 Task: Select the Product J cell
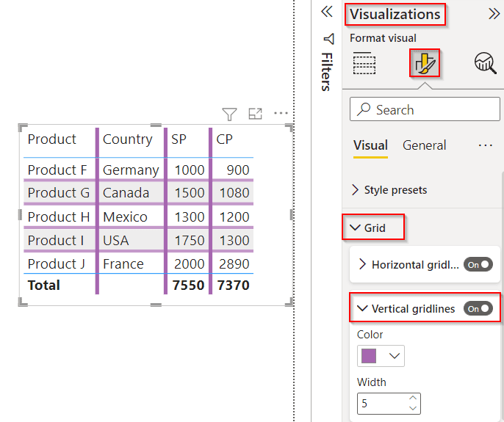57,263
